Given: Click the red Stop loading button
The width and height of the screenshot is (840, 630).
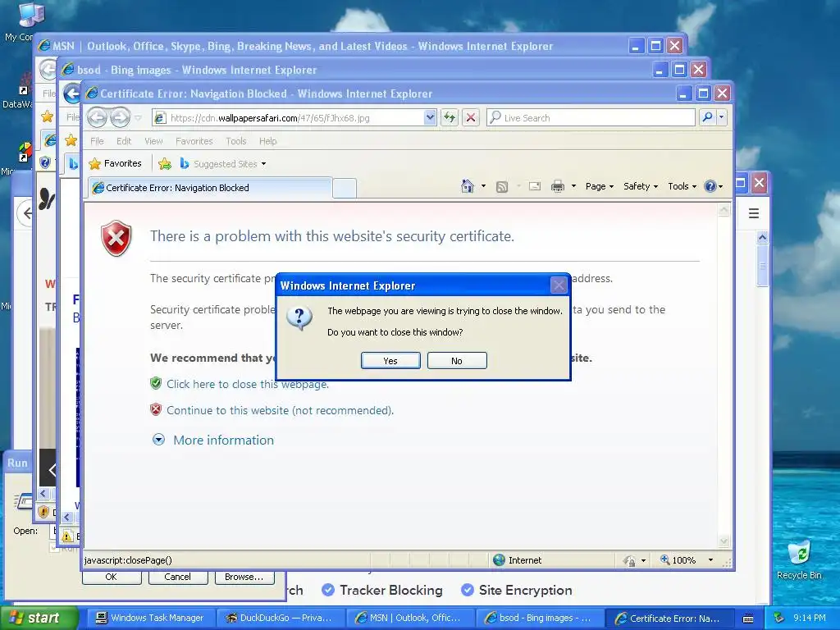Looking at the screenshot, I should tap(471, 117).
